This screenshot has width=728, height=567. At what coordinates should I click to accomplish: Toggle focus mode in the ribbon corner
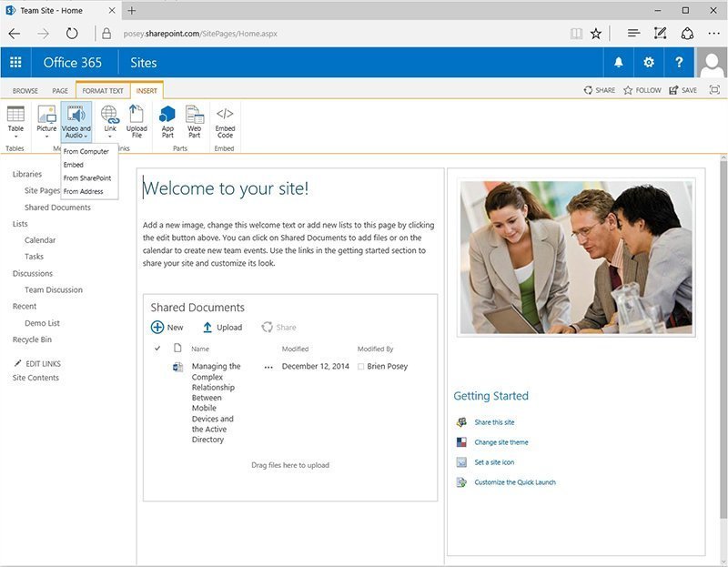click(x=713, y=90)
